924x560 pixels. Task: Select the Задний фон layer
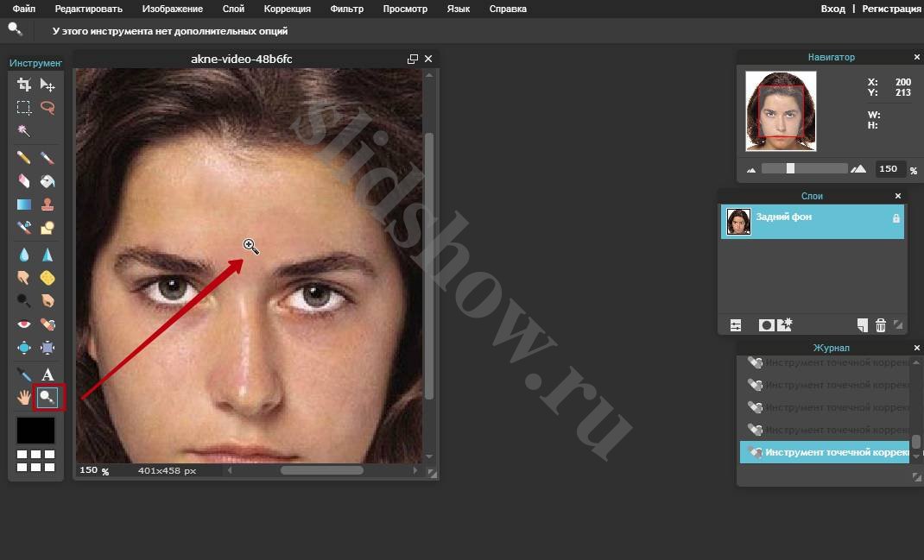tap(812, 222)
